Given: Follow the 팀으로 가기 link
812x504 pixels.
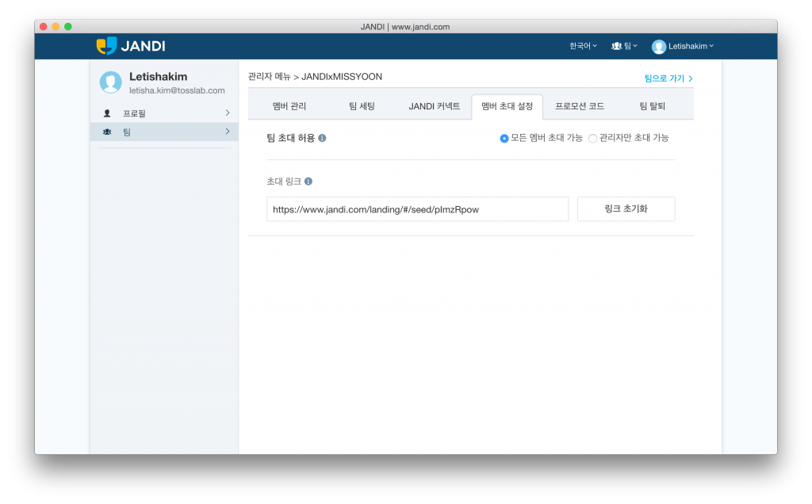Looking at the screenshot, I should point(668,78).
